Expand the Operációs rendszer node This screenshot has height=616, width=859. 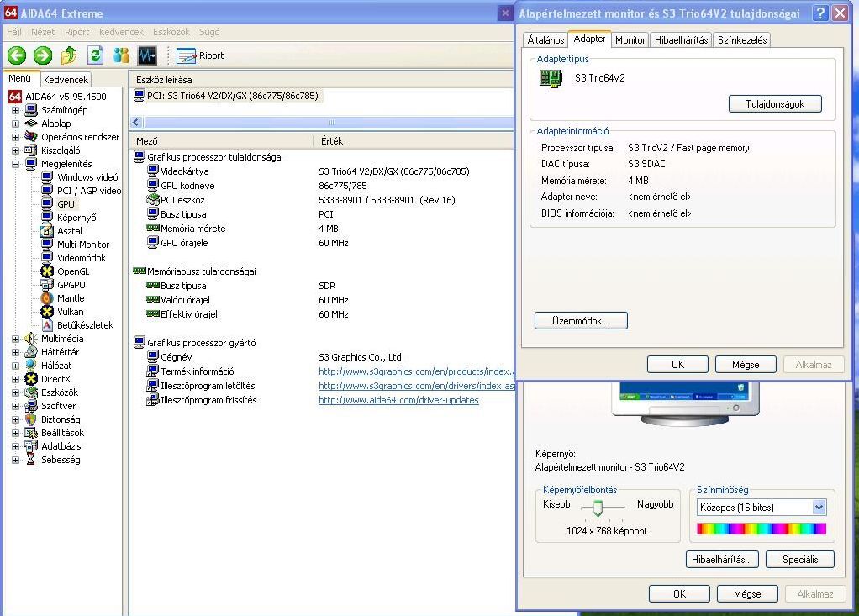click(15, 137)
